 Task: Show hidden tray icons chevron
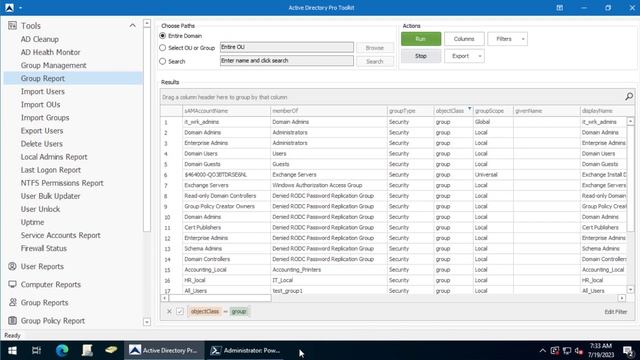(x=542, y=351)
